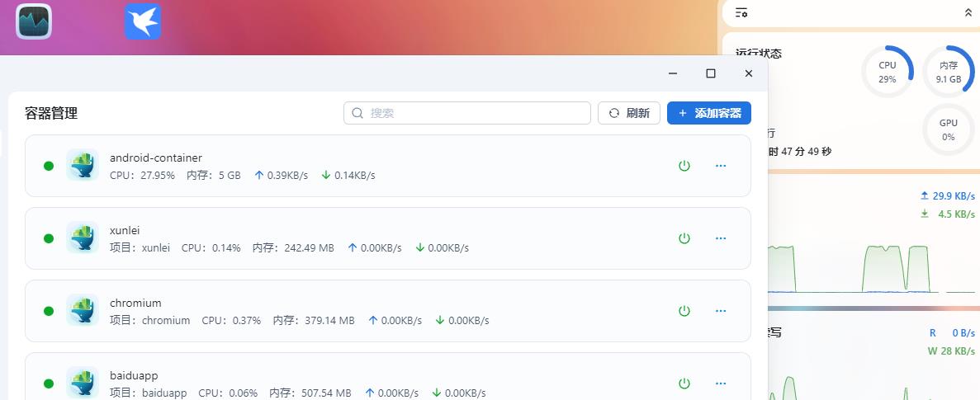This screenshot has height=400, width=980.
Task: Open more options for xunlei container
Action: click(721, 238)
